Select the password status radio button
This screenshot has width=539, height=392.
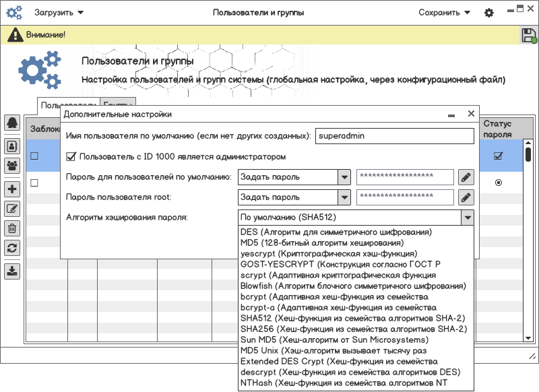pyautogui.click(x=499, y=183)
